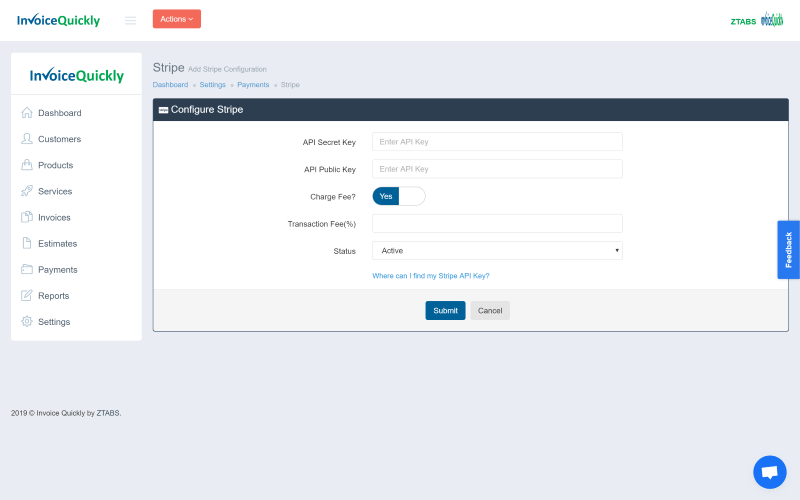The width and height of the screenshot is (800, 500).
Task: Open Services in sidebar menu
Action: coord(55,191)
